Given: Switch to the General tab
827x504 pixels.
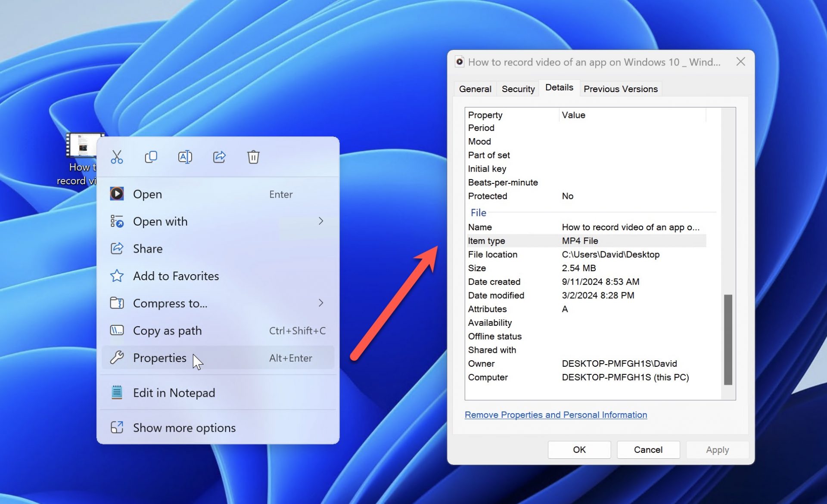Looking at the screenshot, I should tap(475, 89).
